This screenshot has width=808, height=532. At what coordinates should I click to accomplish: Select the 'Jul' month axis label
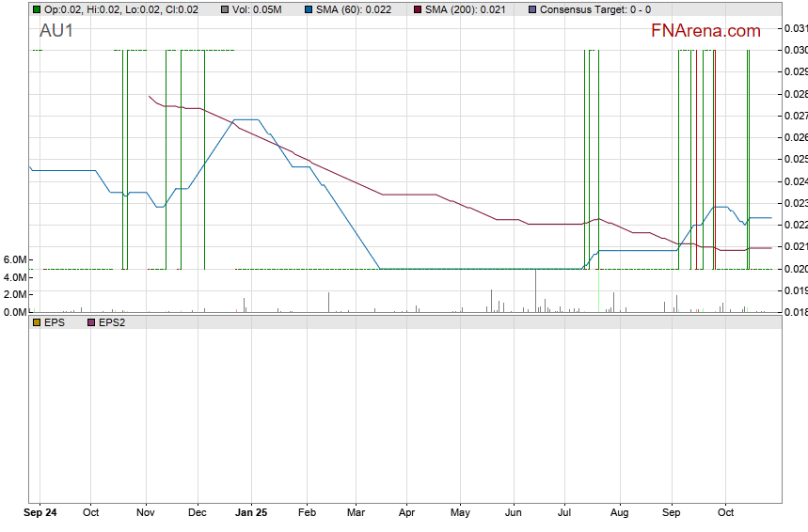[564, 513]
